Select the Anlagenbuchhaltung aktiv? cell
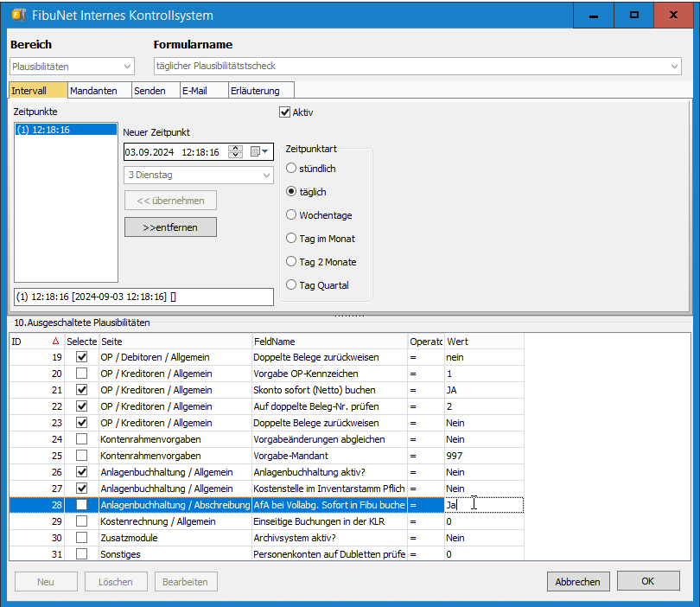 (x=329, y=472)
